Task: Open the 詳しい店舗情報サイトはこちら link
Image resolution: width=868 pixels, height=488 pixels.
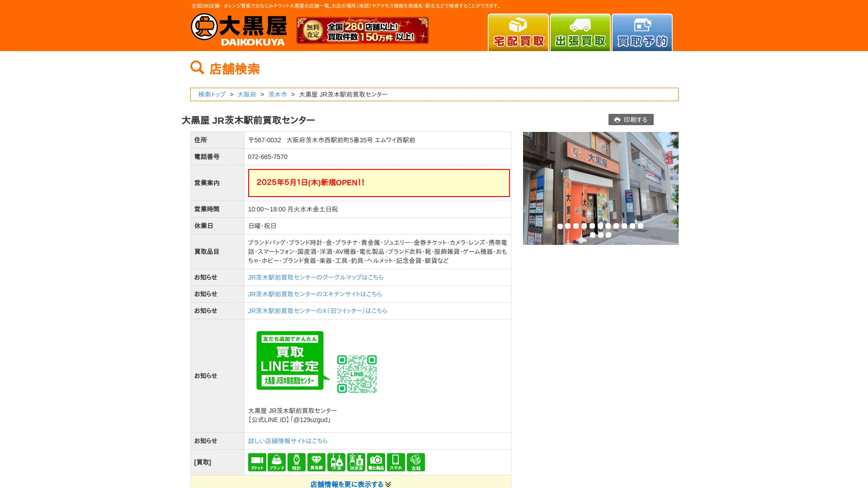Action: (x=288, y=441)
